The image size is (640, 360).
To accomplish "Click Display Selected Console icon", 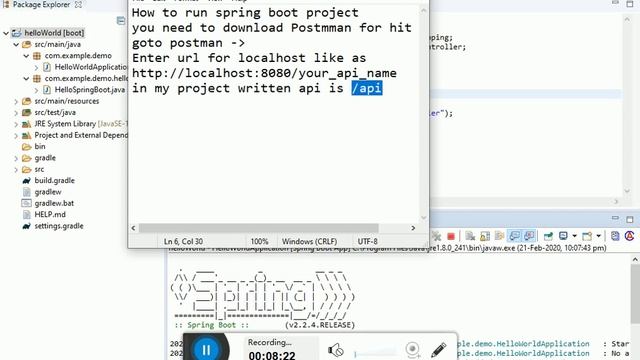I will 563,236.
